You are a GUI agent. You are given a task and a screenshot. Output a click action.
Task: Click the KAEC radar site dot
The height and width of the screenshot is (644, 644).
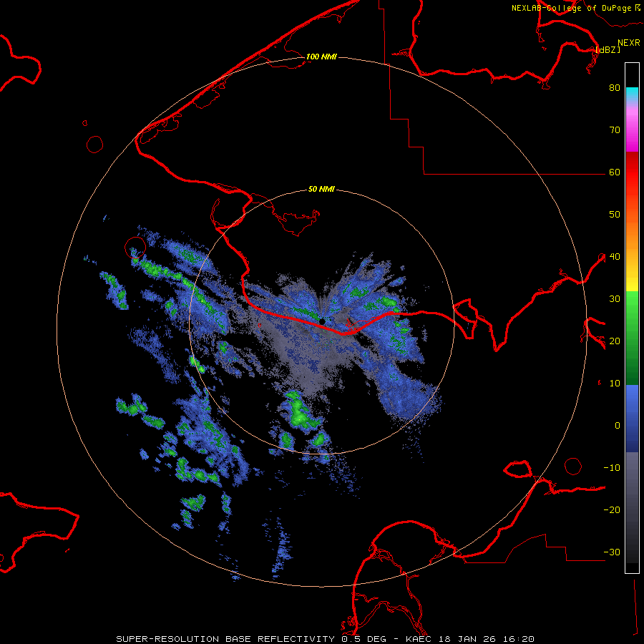322,321
